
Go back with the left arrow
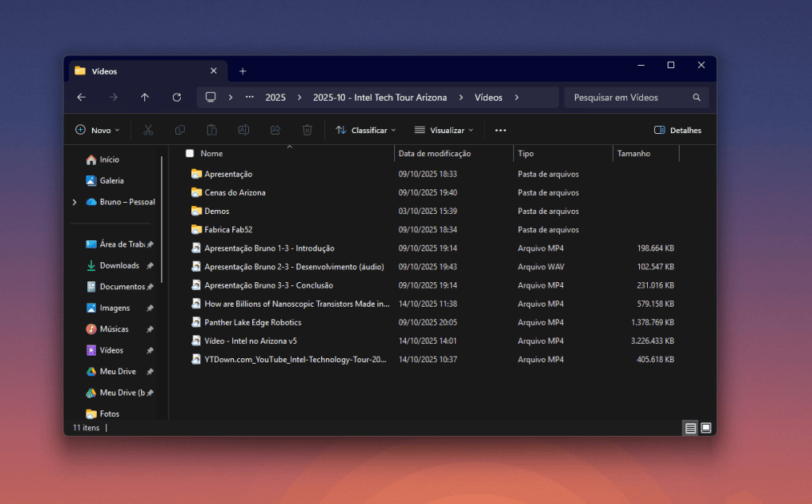pos(82,97)
